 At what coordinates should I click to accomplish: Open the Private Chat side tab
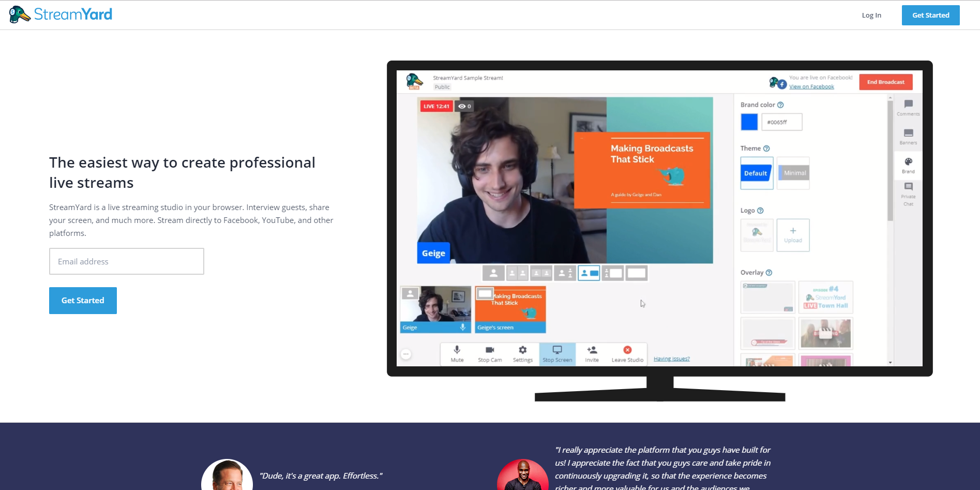908,194
